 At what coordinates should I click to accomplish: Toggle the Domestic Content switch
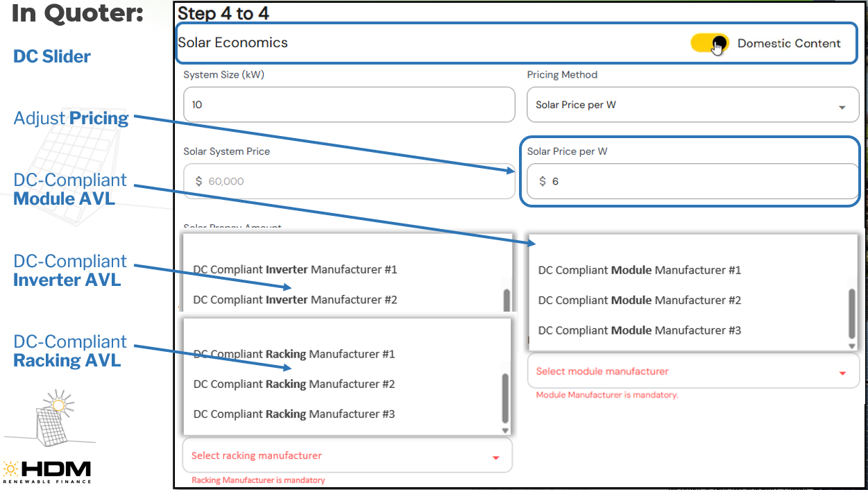(709, 43)
